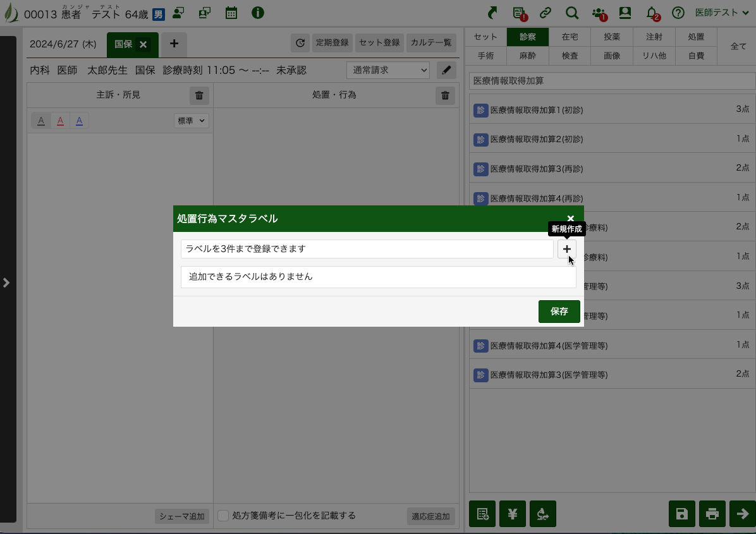The height and width of the screenshot is (534, 756).
Task: Open the 医師テスト user menu
Action: coord(722,13)
